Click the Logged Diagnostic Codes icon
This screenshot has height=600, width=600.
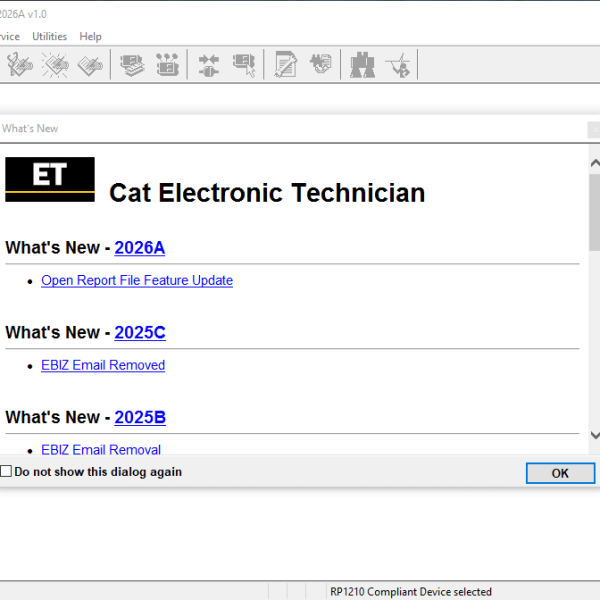tap(90, 65)
